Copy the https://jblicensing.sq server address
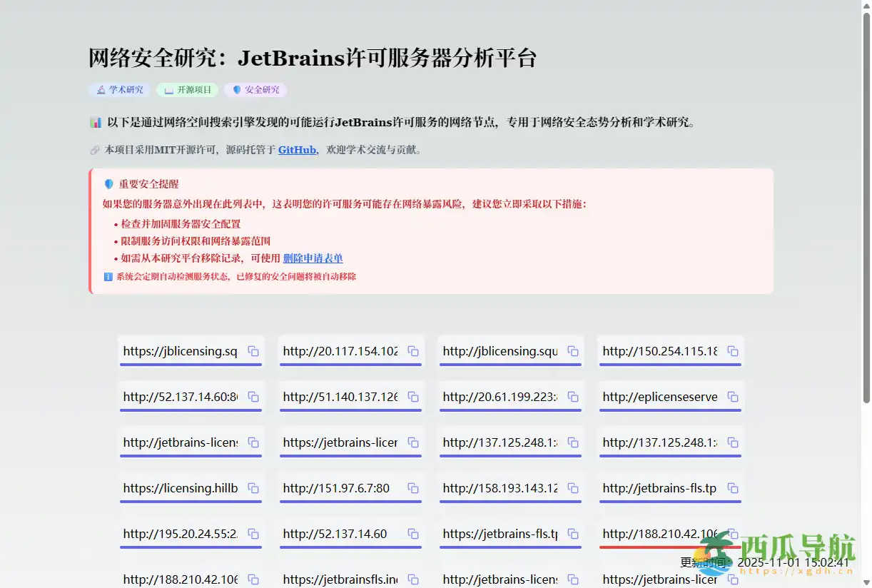 point(253,351)
